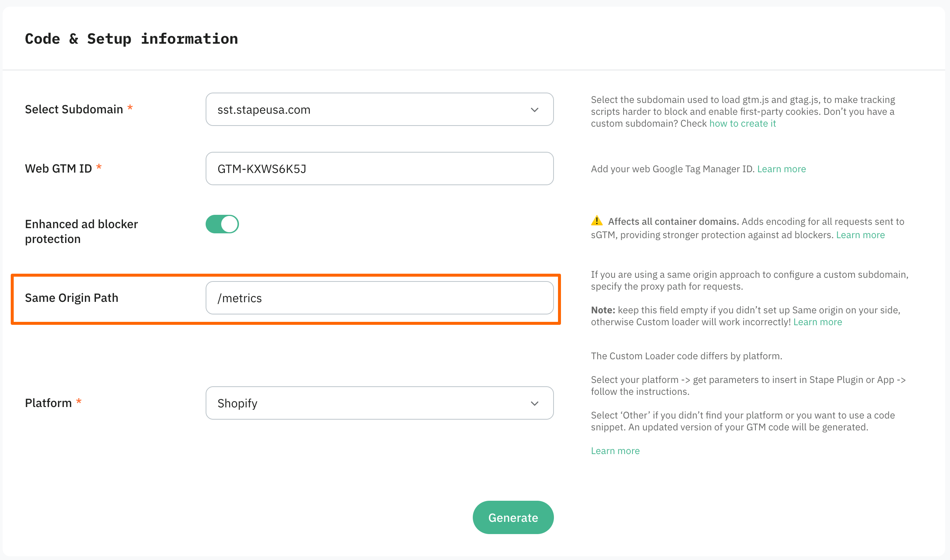
Task: Click into the Same Origin Path field
Action: [379, 298]
